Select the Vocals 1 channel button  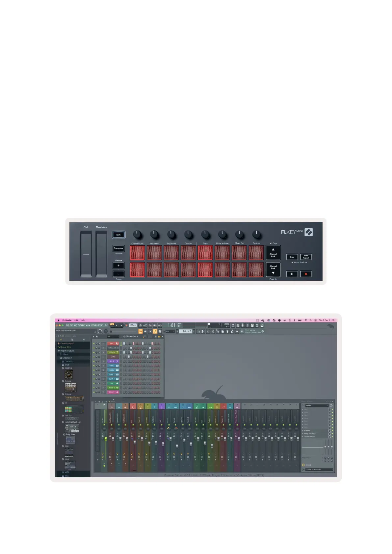[x=113, y=388]
